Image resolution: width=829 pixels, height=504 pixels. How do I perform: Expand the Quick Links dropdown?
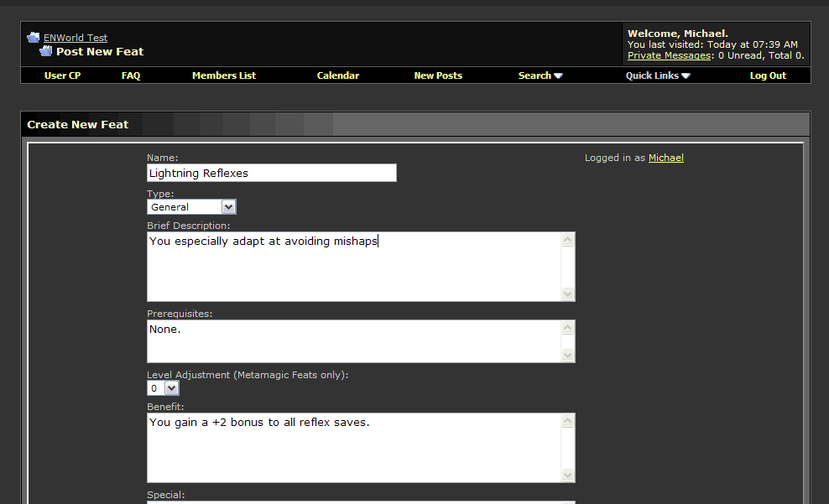[658, 75]
